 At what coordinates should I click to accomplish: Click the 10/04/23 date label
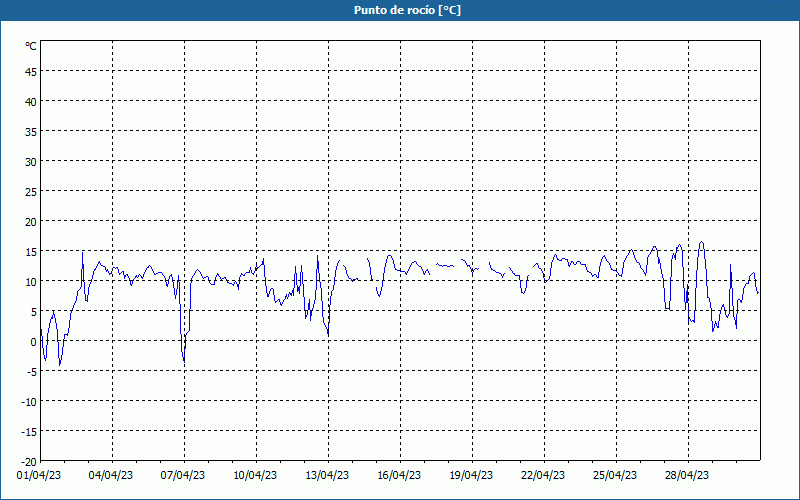click(x=255, y=476)
